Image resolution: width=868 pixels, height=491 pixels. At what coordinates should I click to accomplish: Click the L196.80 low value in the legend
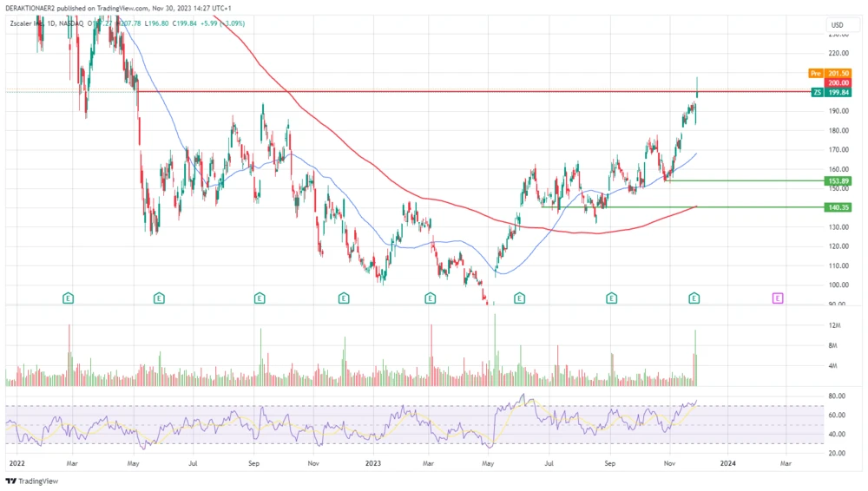[156, 23]
